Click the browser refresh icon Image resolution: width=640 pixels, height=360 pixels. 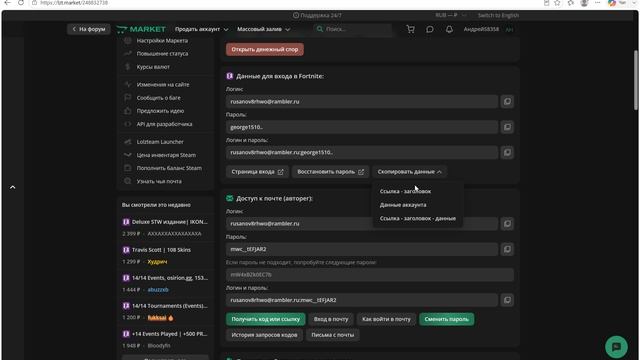click(21, 3)
